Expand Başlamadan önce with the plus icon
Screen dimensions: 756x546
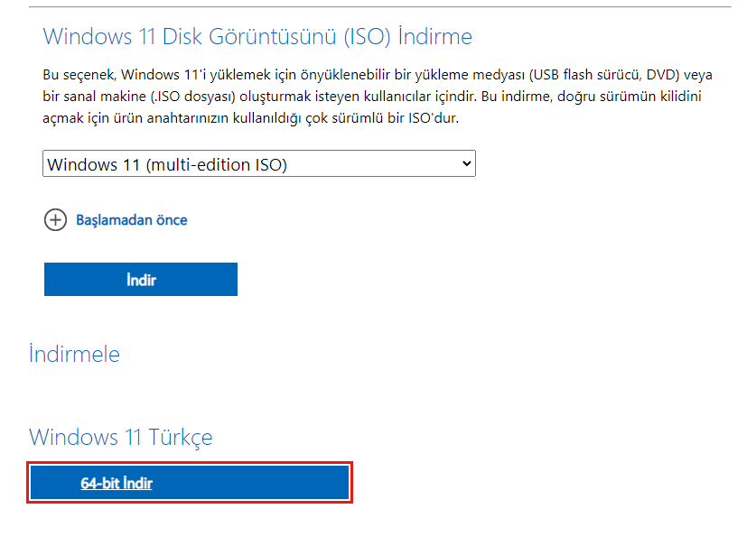pos(55,220)
